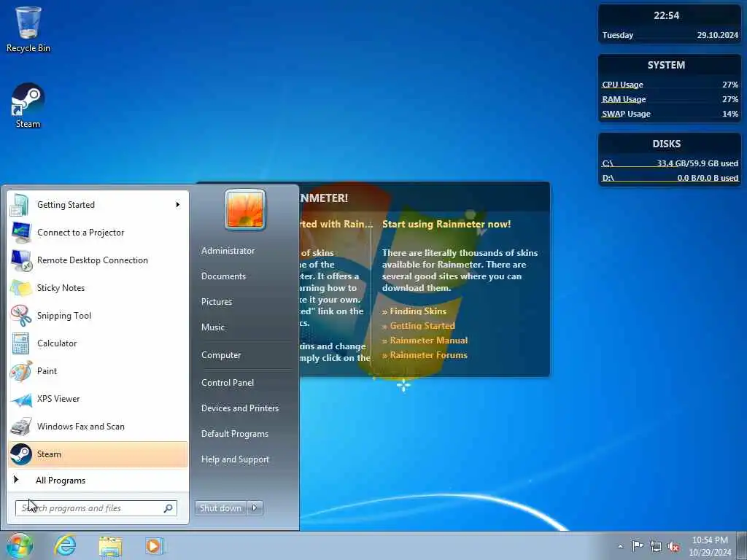The image size is (747, 560).
Task: Click the Getting Started icon in Start menu
Action: tap(20, 205)
